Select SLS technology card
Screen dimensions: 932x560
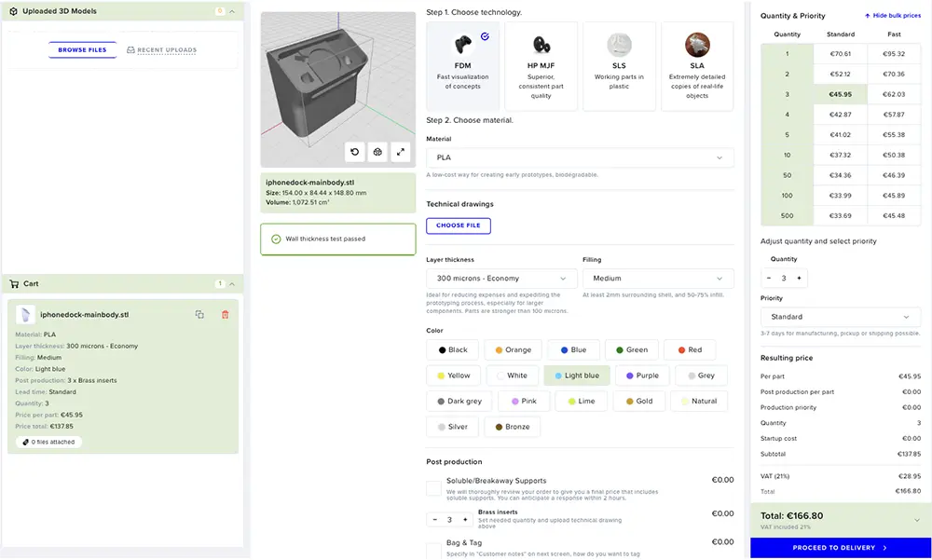619,66
